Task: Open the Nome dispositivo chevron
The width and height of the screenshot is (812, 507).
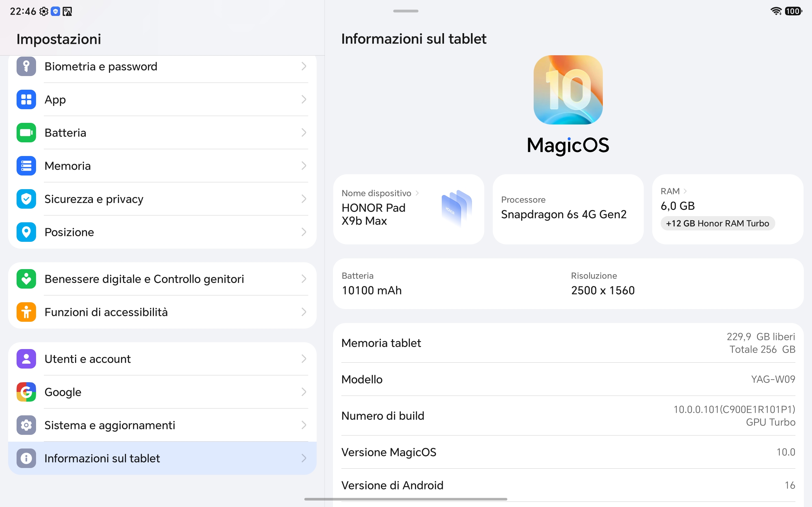Action: point(417,193)
